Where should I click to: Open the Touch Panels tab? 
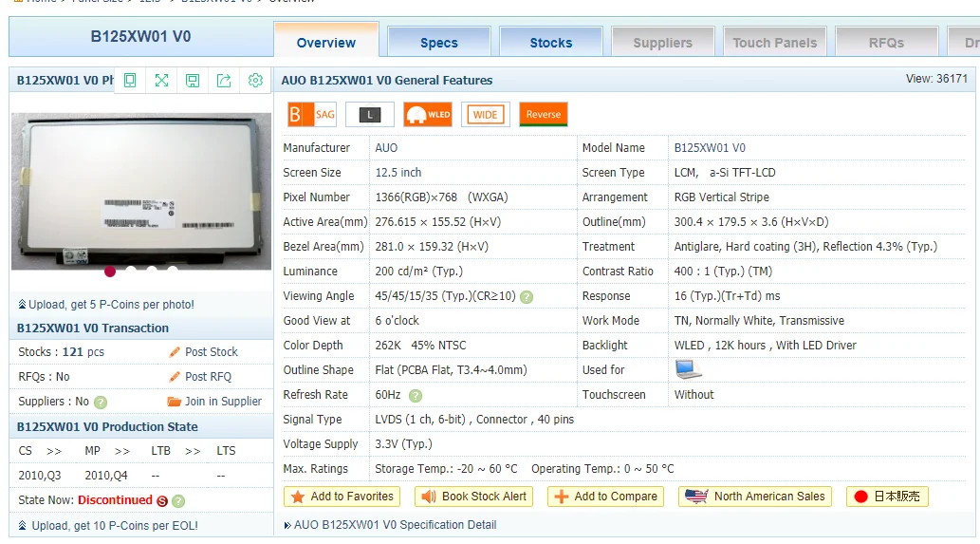[x=774, y=43]
